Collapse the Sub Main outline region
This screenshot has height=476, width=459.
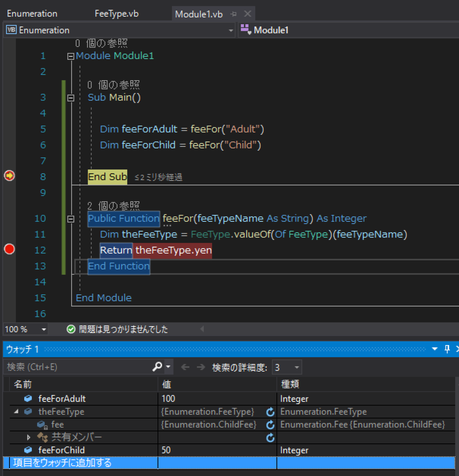[71, 98]
